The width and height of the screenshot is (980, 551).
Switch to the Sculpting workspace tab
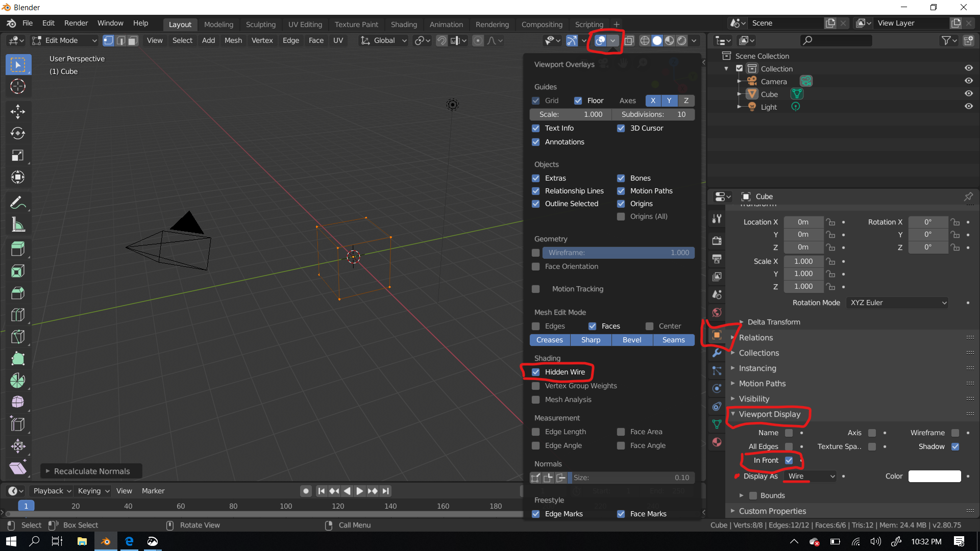260,24
